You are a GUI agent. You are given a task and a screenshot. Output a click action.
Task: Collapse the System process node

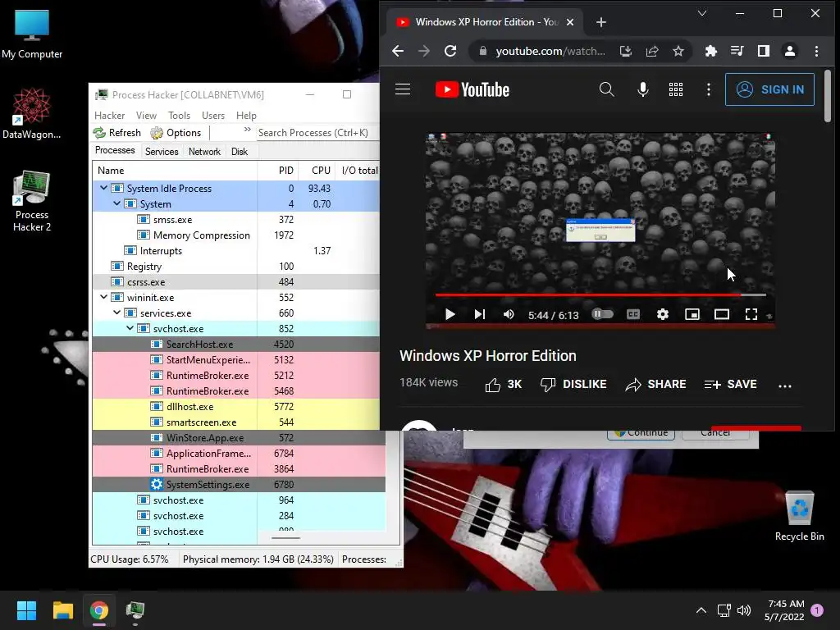coord(116,203)
